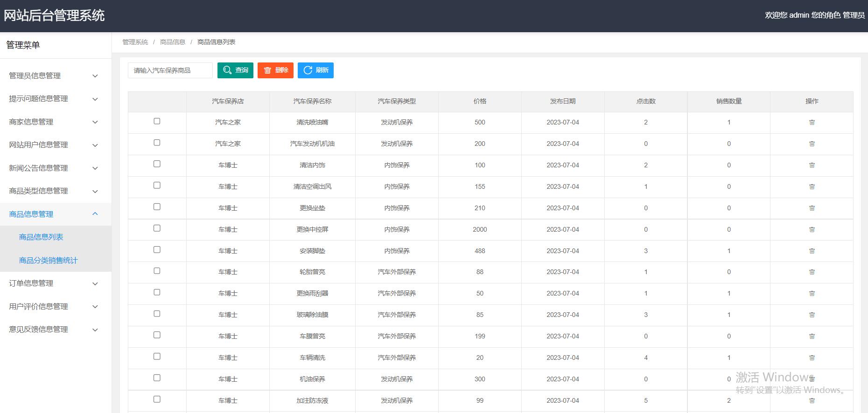This screenshot has width=868, height=413.
Task: Check the checkbox for 更换中控屏
Action: tap(157, 228)
